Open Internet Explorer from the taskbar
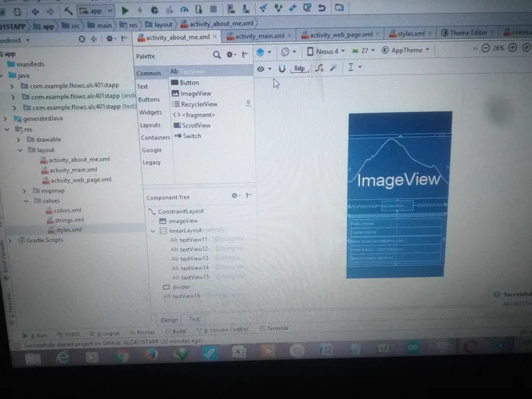532x399 pixels. click(63, 358)
